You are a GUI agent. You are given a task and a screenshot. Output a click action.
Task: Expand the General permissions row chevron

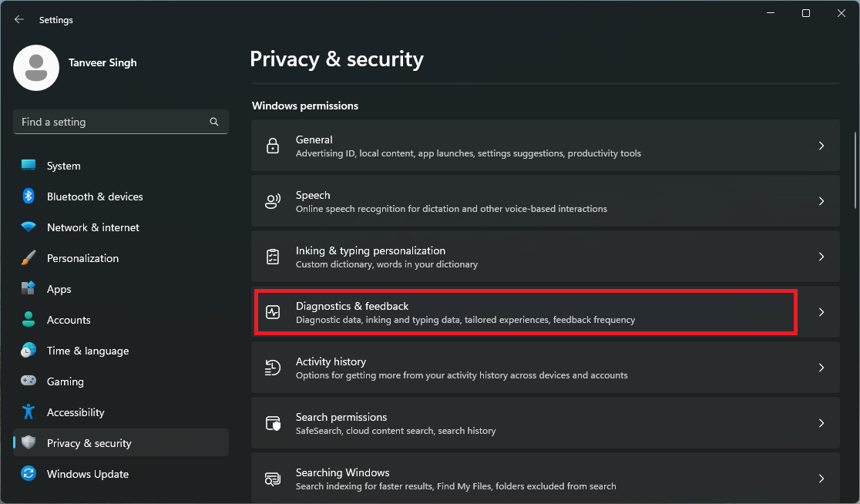pyautogui.click(x=821, y=146)
